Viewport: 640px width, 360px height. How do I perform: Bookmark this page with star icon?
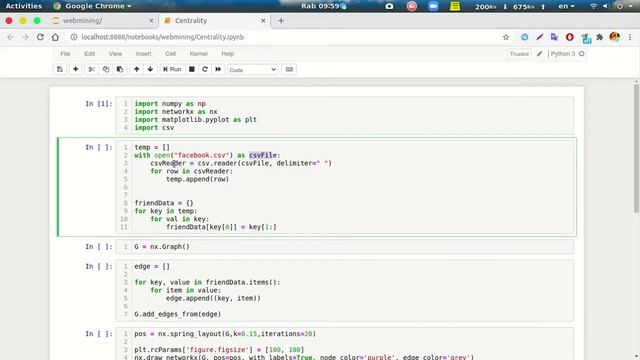click(x=506, y=37)
